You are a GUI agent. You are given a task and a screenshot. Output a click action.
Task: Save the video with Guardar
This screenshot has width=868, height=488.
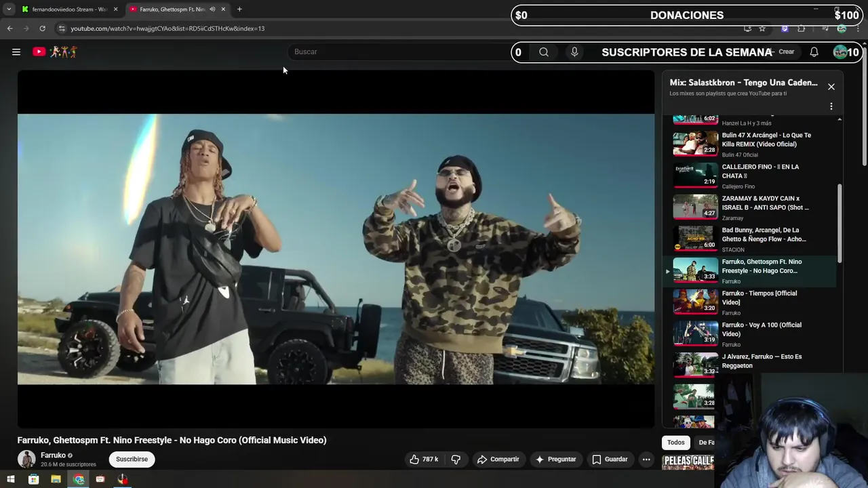tap(610, 459)
